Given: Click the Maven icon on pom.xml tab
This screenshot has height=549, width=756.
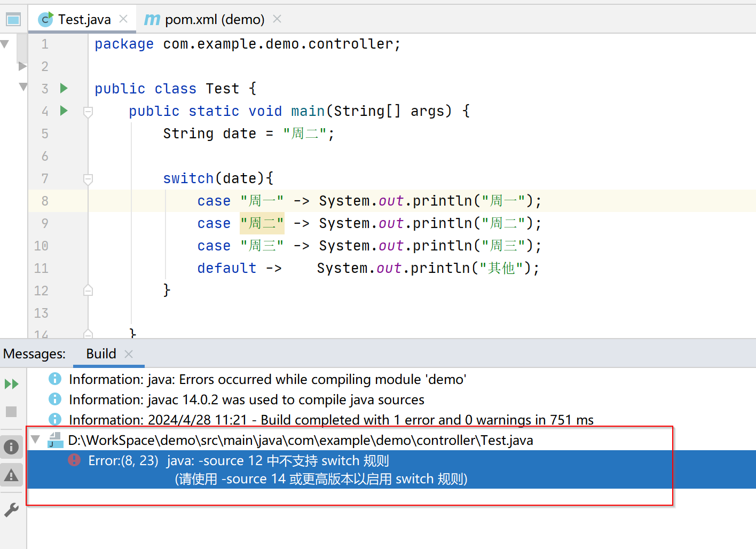Looking at the screenshot, I should pyautogui.click(x=151, y=19).
